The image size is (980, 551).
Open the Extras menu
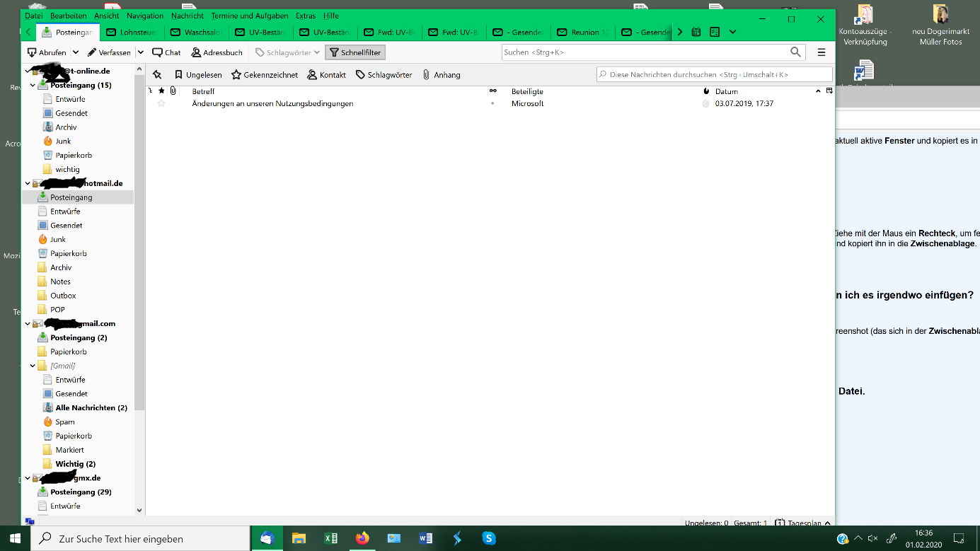coord(306,16)
